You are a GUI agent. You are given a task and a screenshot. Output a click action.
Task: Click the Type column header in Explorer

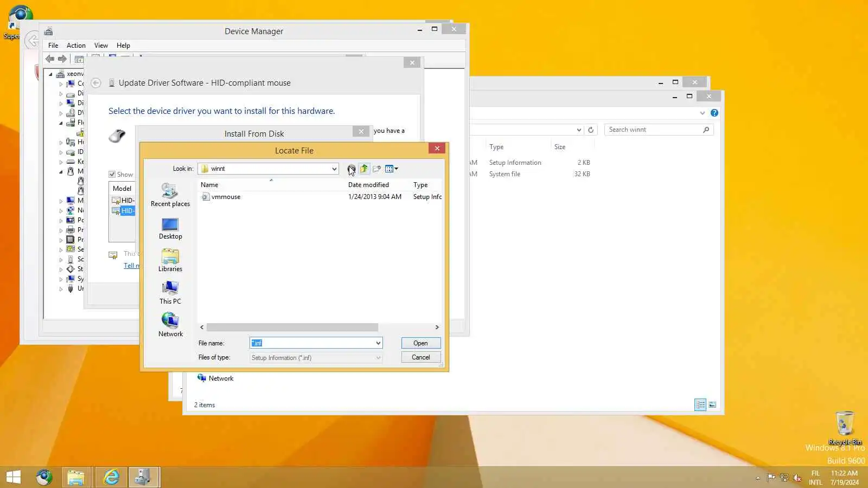pyautogui.click(x=496, y=147)
